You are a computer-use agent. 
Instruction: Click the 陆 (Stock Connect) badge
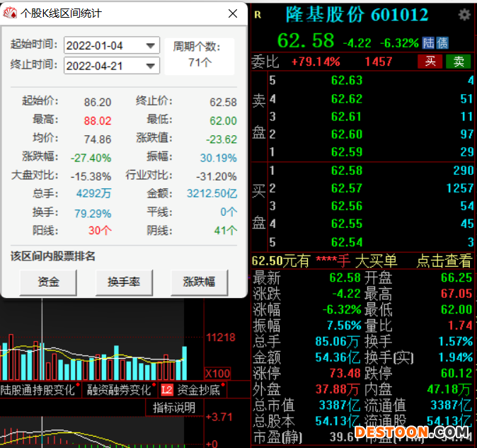tap(429, 42)
